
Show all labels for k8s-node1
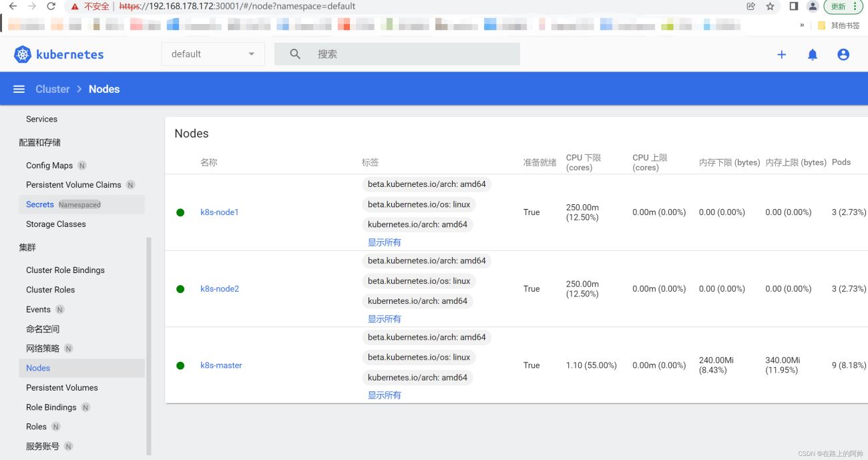(385, 242)
